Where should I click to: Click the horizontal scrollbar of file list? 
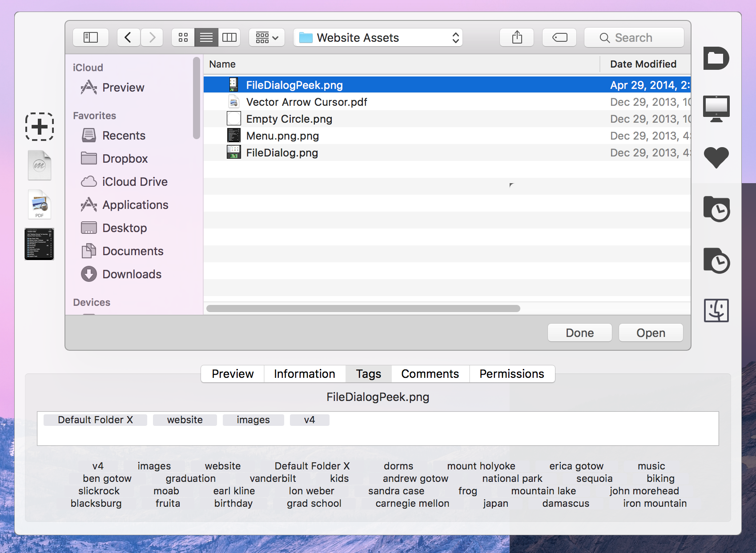point(363,309)
